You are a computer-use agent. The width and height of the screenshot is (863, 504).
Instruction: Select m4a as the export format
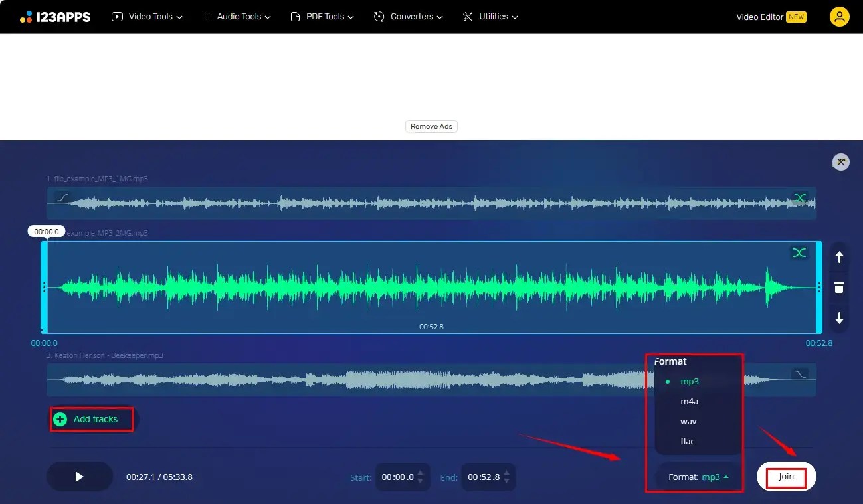tap(689, 401)
